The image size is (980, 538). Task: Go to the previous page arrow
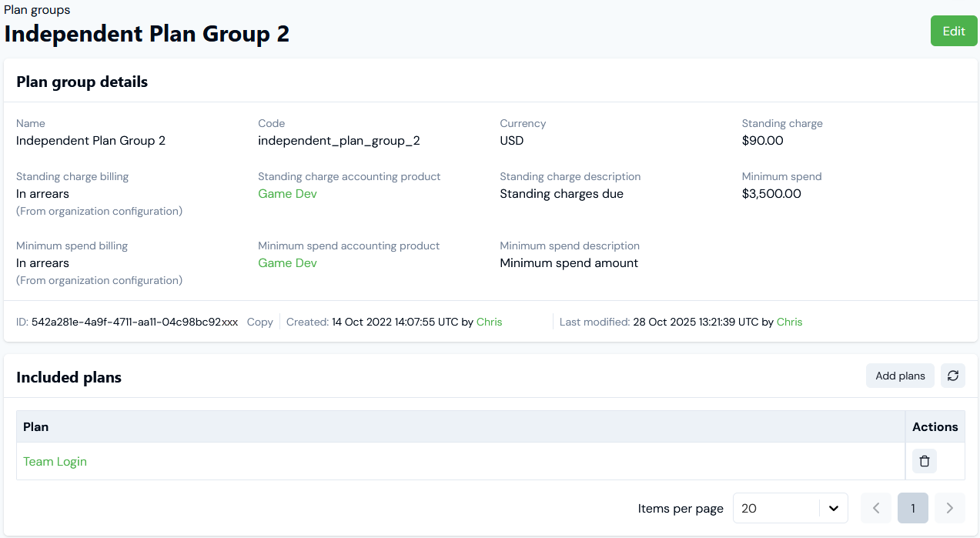coord(875,508)
